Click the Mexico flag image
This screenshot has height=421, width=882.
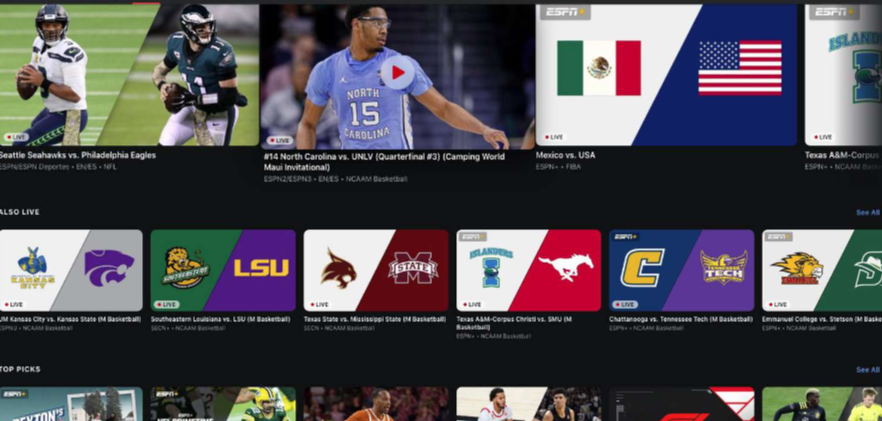[x=598, y=68]
